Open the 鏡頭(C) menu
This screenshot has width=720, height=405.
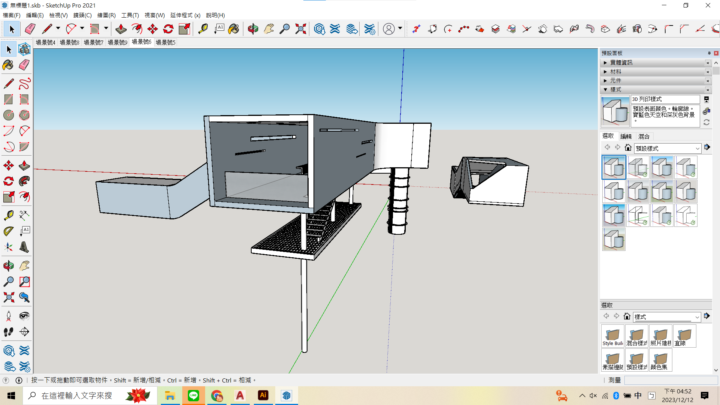coord(82,15)
